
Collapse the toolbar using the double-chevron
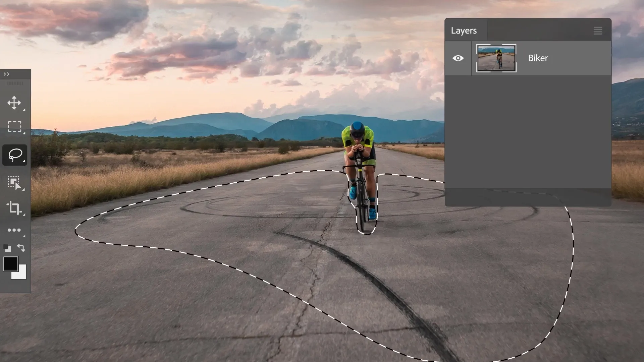tap(6, 74)
